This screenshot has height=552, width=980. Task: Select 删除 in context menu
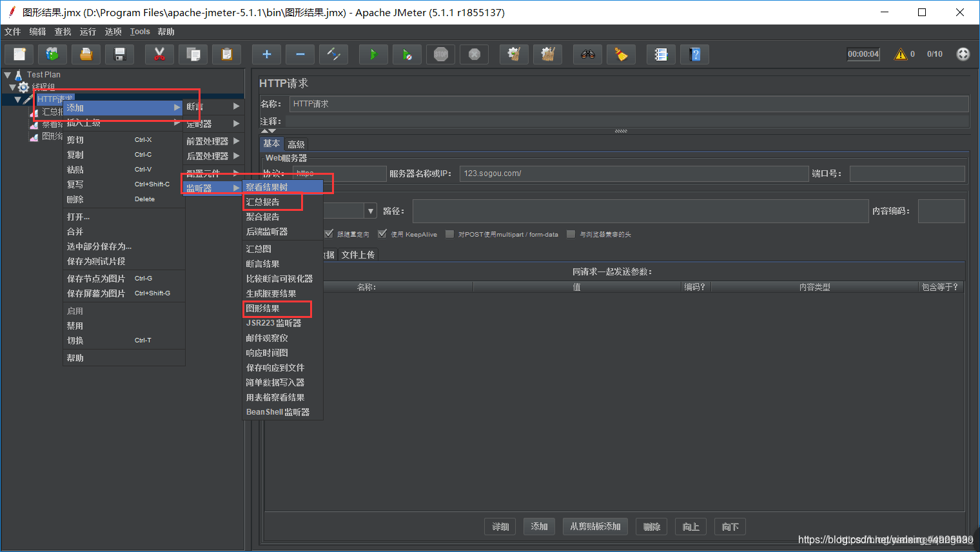tap(124, 199)
